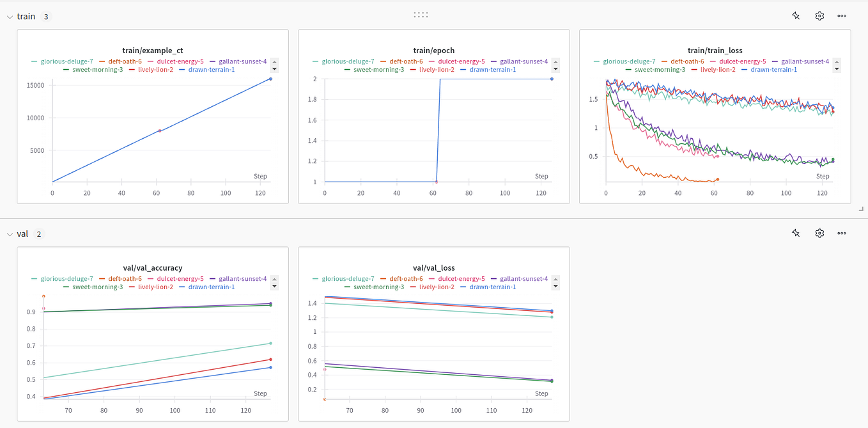Screen dimensions: 868x428
Task: Click the legend down arrow on train/train_loss chart
Action: point(837,70)
